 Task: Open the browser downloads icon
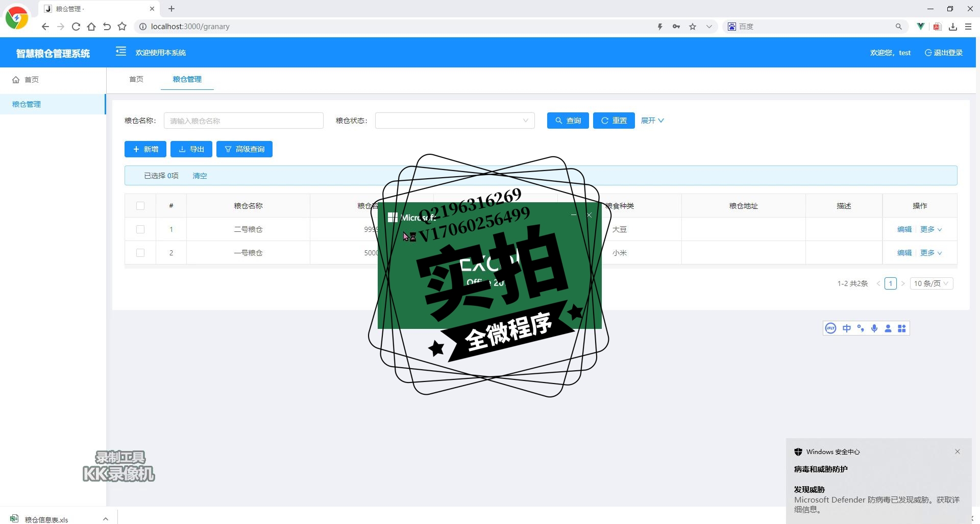(953, 27)
